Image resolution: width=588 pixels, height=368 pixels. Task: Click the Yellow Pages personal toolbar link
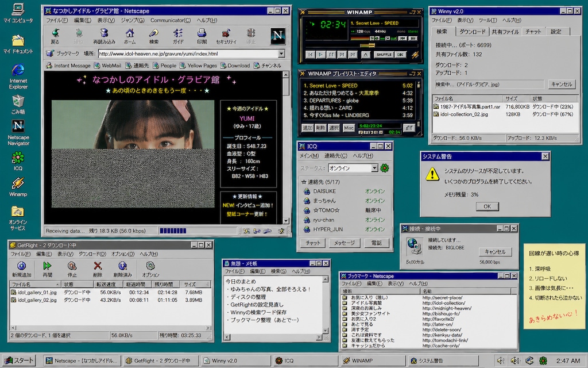pos(198,66)
